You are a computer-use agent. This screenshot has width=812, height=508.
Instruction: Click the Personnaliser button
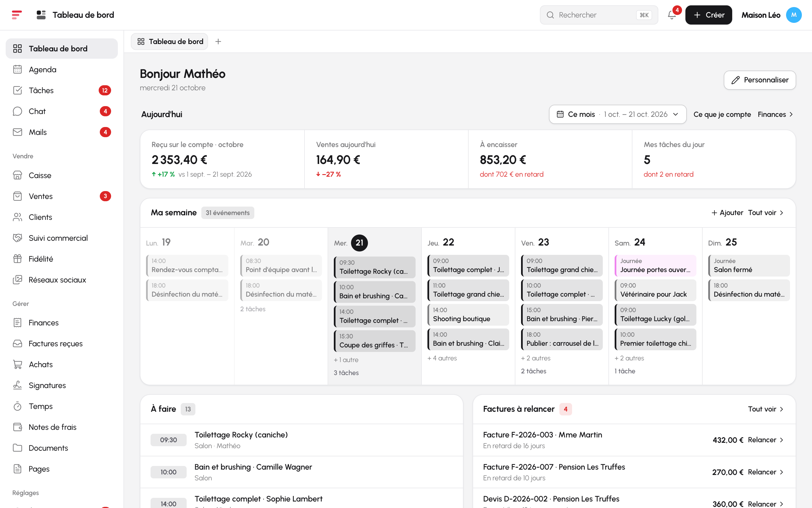[x=760, y=80]
